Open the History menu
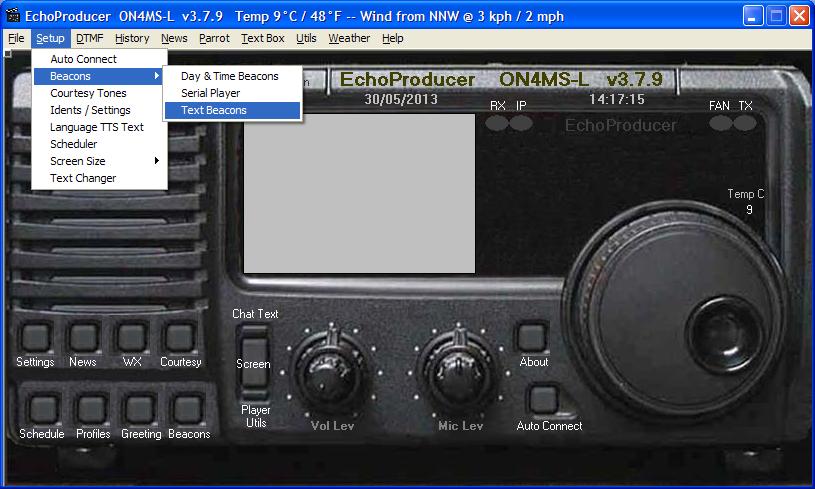Viewport: 815px width, 489px height. point(132,38)
